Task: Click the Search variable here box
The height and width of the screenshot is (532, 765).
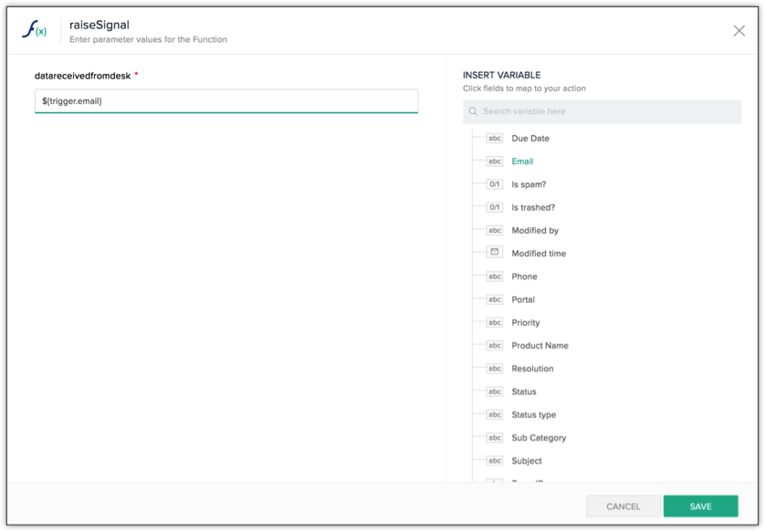Action: coord(607,111)
